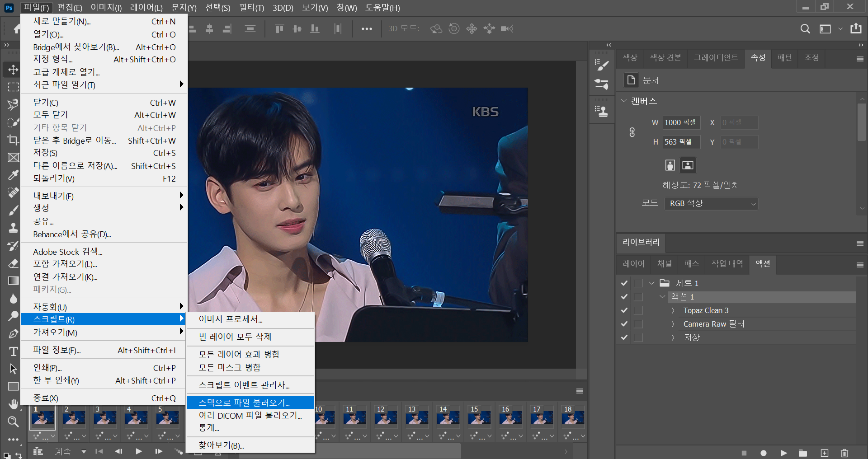Select the Clone Stamp tool
The width and height of the screenshot is (868, 459).
click(x=13, y=228)
